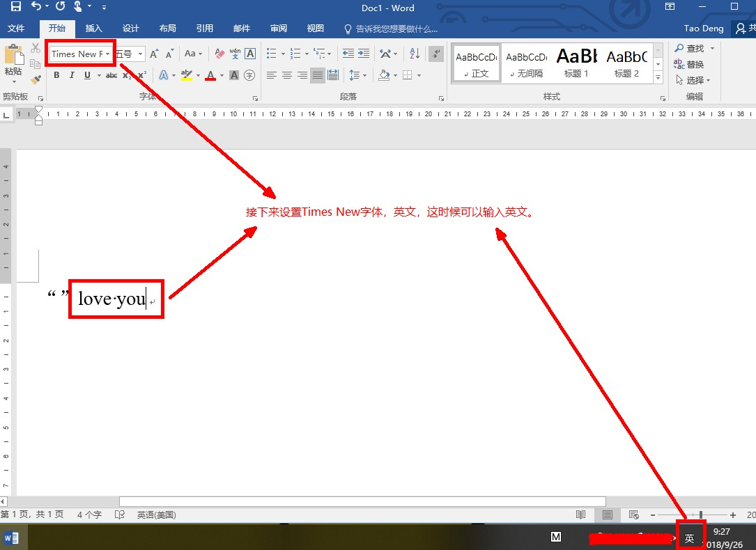This screenshot has height=550, width=756.
Task: Toggle show/hide paragraph marks
Action: pyautogui.click(x=435, y=54)
